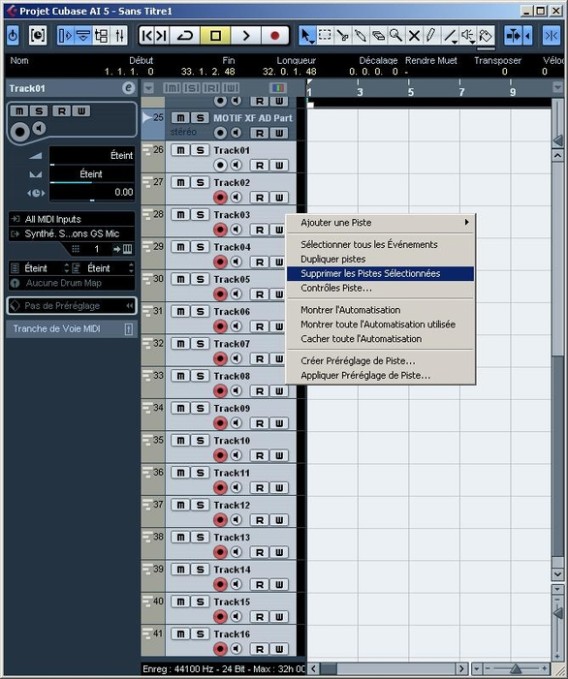Screen dimensions: 568x679
Task: Click the Record transport button
Action: (x=274, y=36)
